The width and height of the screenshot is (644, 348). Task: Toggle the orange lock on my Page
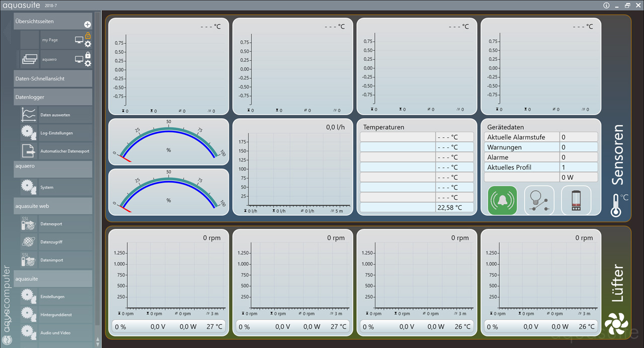pos(88,36)
